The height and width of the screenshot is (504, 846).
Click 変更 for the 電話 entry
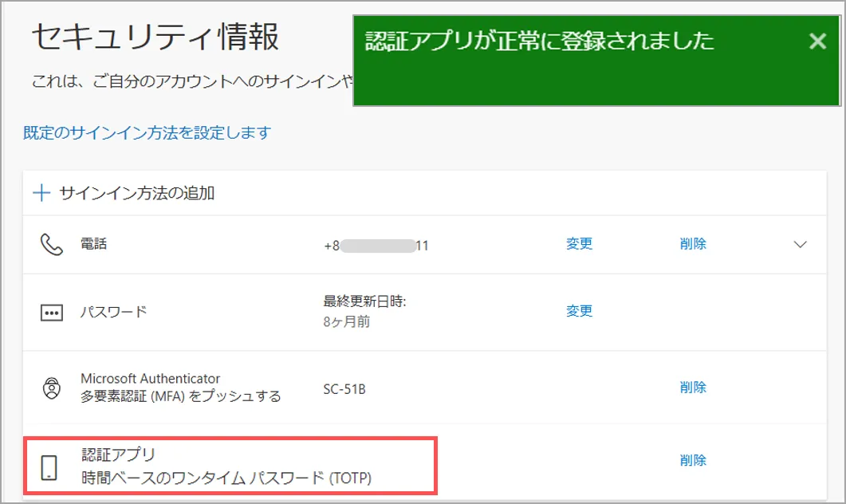pyautogui.click(x=579, y=244)
